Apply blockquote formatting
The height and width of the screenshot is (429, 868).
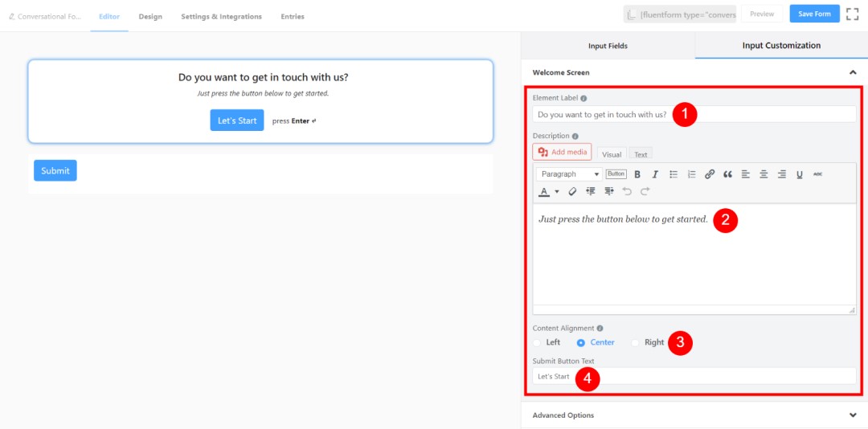coord(727,174)
